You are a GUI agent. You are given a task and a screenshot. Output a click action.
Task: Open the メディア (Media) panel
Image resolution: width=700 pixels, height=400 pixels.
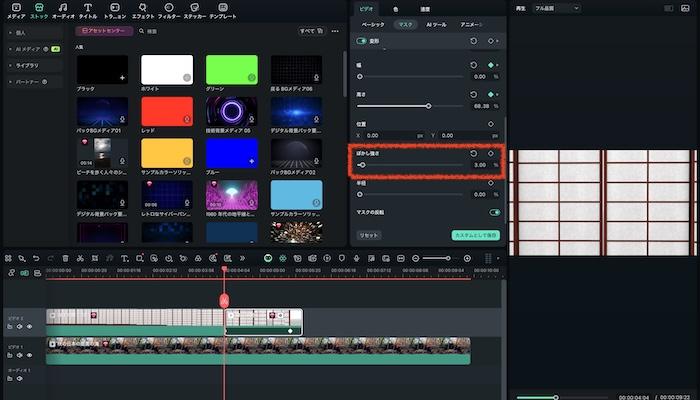[x=16, y=10]
